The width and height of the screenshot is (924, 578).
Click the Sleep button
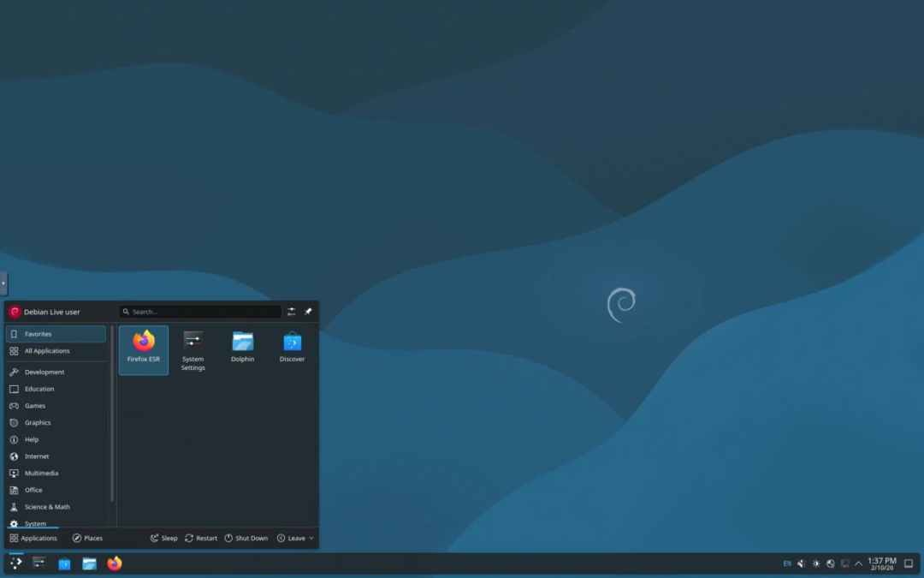pyautogui.click(x=163, y=538)
